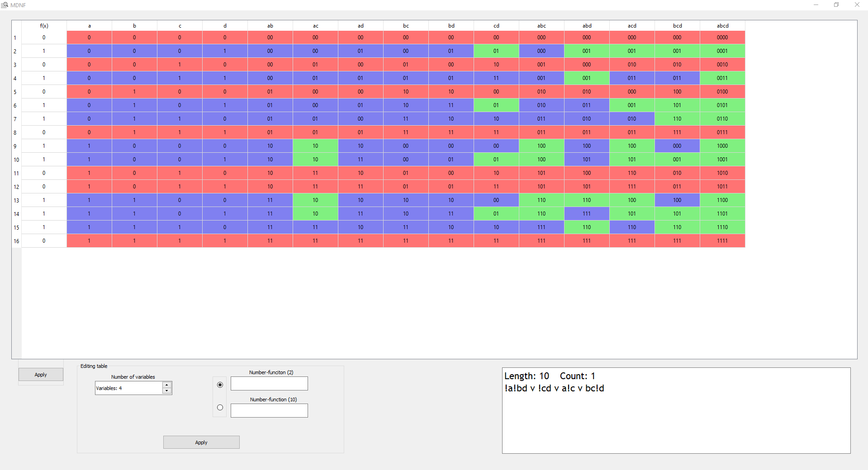
Task: Click green 'abcd' cell 0011 in row 4
Action: pyautogui.click(x=722, y=78)
